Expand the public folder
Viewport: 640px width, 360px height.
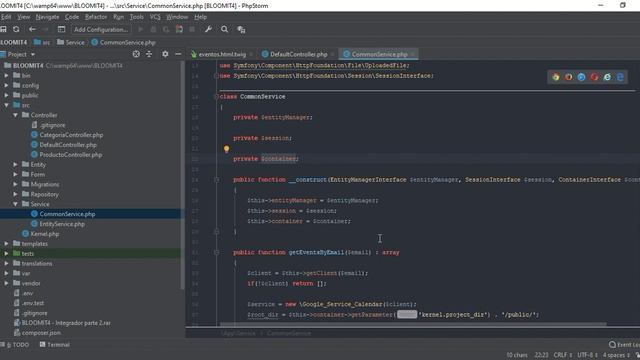7,95
